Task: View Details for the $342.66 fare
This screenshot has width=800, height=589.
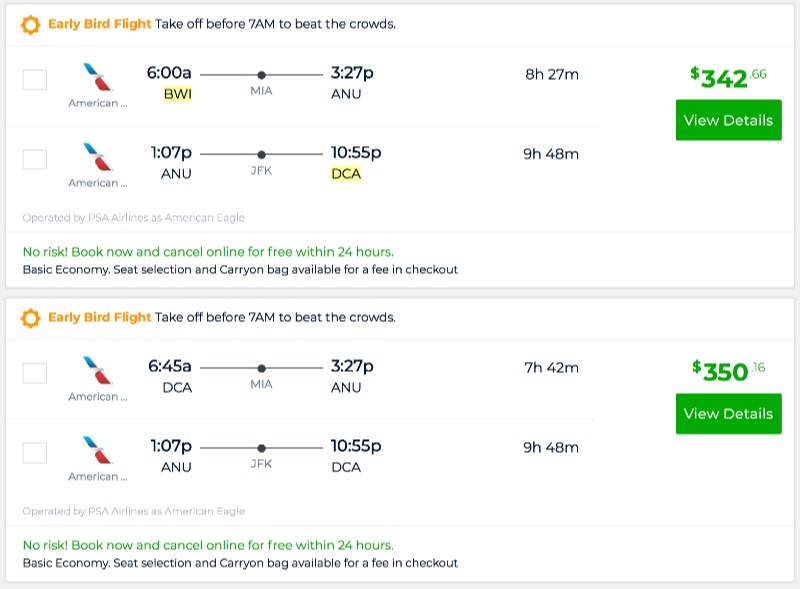Action: coord(728,120)
